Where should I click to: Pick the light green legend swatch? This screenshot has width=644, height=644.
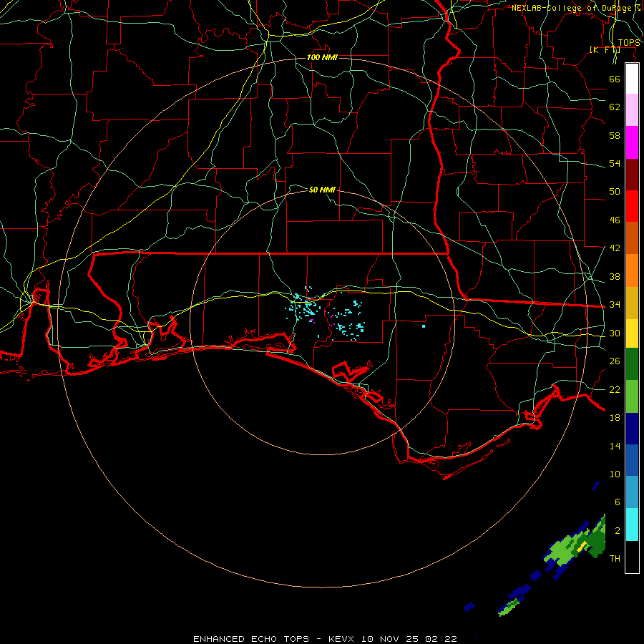632,396
